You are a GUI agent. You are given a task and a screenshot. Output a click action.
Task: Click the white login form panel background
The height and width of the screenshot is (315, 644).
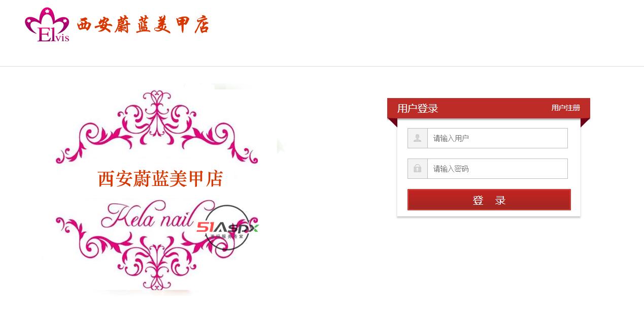[489, 168]
